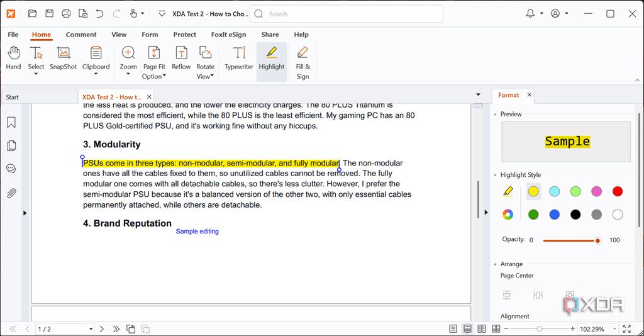Open the Share ribbon tab
644x336 pixels.
click(270, 35)
